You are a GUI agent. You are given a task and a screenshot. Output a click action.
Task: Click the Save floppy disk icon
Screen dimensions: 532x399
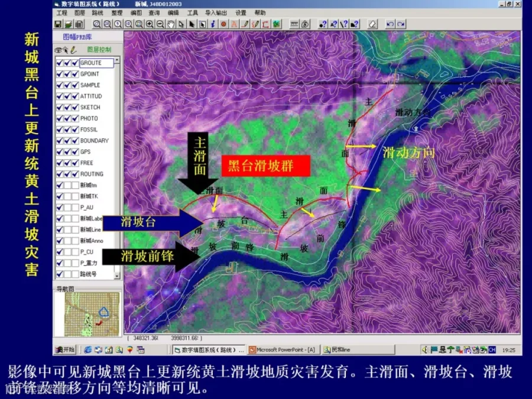coord(59,24)
